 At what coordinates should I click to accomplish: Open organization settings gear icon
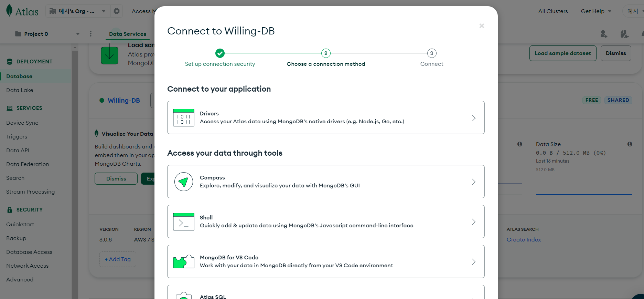pyautogui.click(x=117, y=11)
